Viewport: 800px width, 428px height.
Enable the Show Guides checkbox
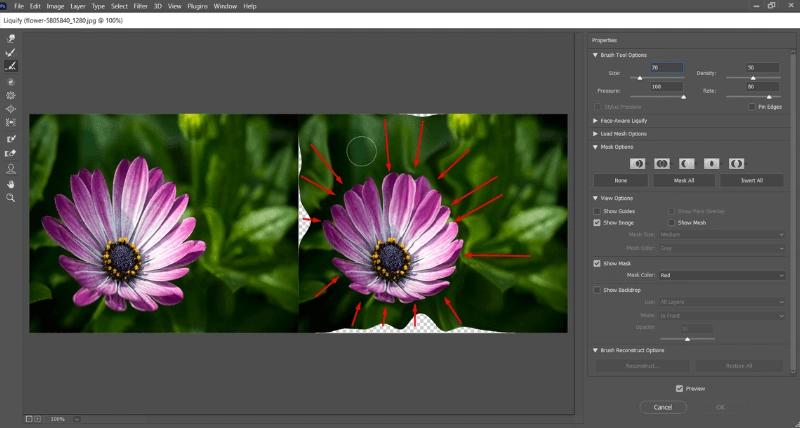pyautogui.click(x=597, y=211)
